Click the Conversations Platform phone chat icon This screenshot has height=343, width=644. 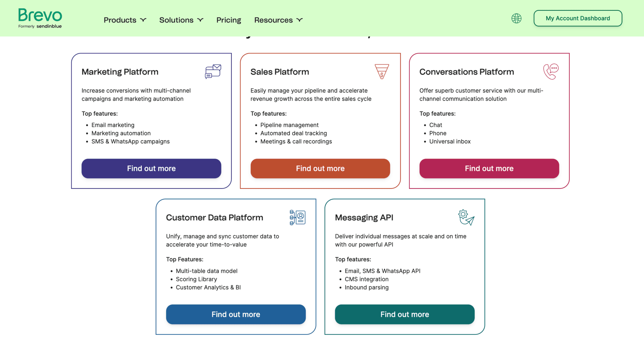[551, 71]
